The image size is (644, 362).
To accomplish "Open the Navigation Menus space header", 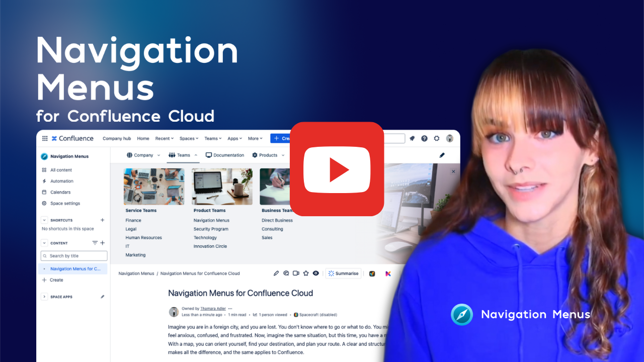I will coord(65,156).
